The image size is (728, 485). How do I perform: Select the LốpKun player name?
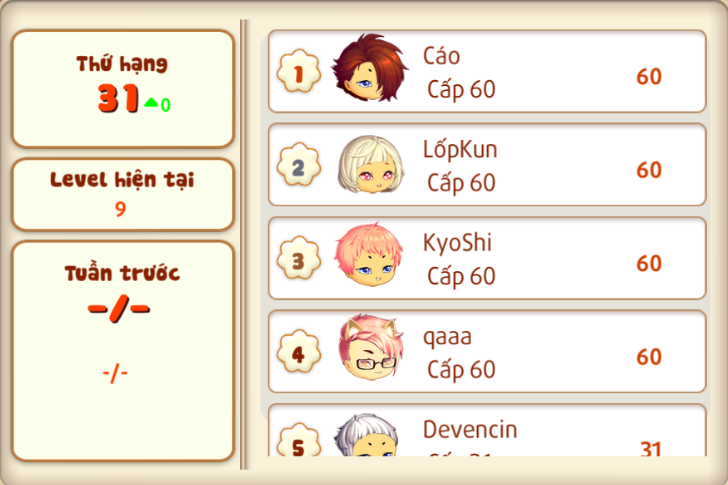(x=460, y=149)
